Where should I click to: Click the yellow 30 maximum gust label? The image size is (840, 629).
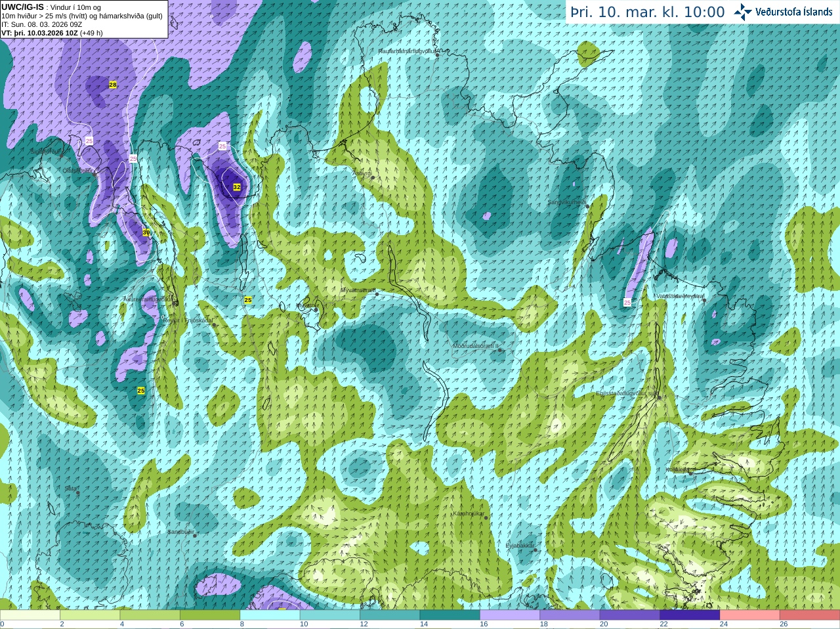[146, 232]
